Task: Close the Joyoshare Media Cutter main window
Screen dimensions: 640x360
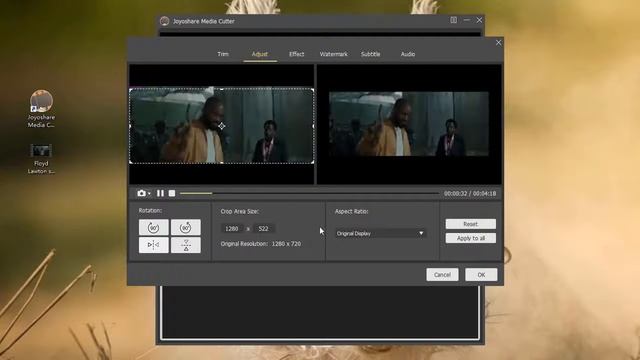Action: point(479,20)
